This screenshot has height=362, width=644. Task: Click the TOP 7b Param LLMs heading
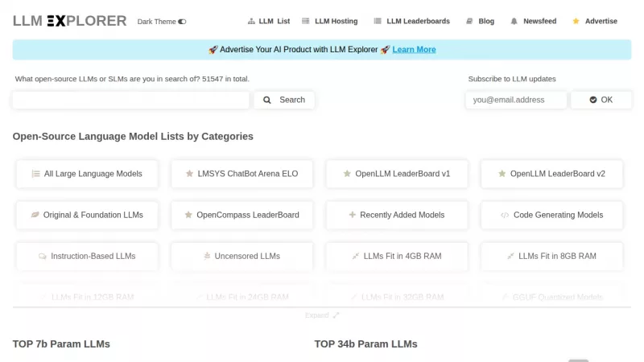click(x=61, y=344)
